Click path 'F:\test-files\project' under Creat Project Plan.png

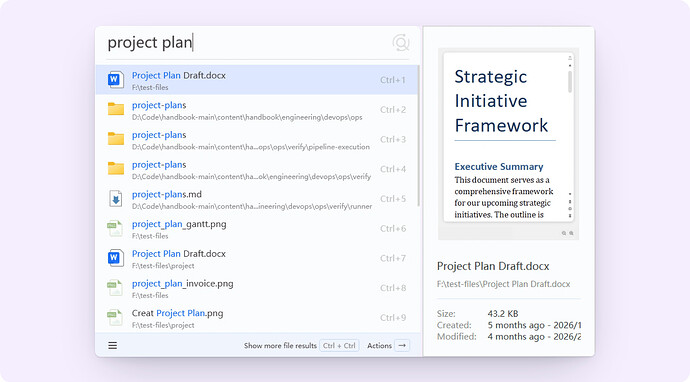[x=163, y=325]
